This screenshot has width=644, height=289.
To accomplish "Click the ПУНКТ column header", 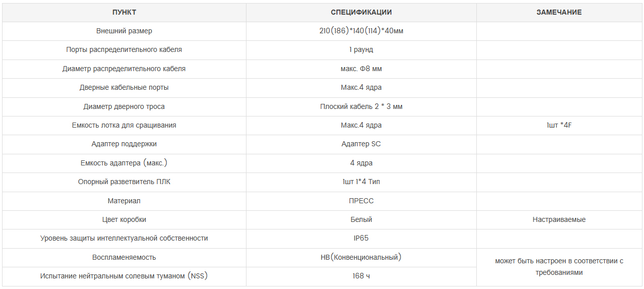I will tap(124, 12).
